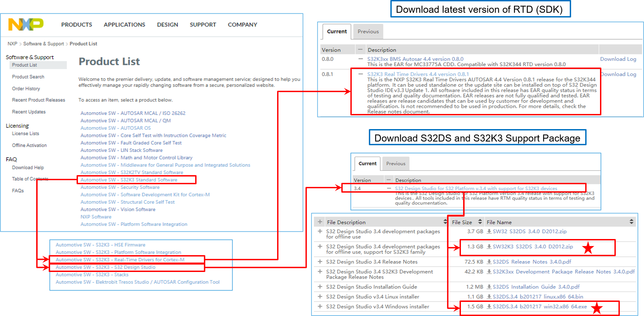Expand the S32 Design Studio 3.4 Release Notes row
The width and height of the screenshot is (644, 316).
(320, 262)
